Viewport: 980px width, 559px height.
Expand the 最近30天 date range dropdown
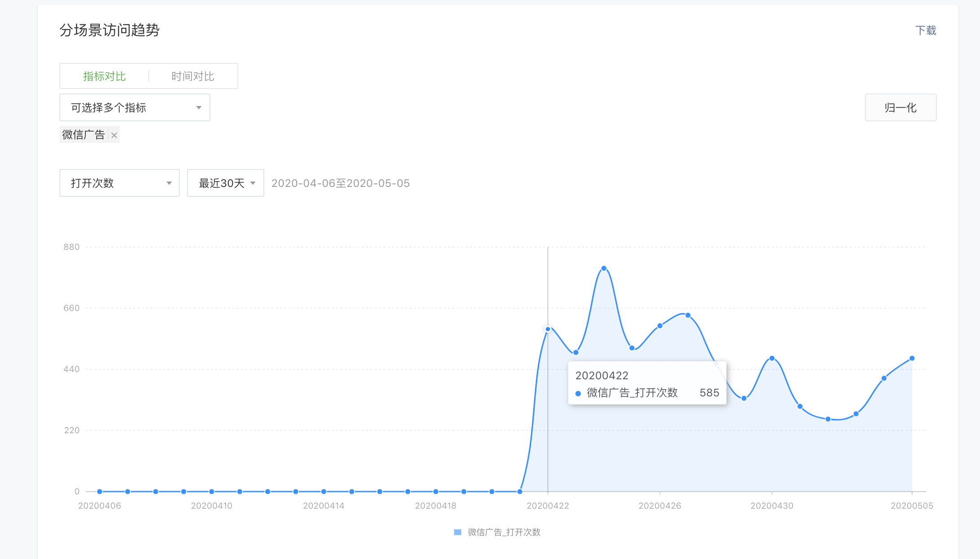pyautogui.click(x=225, y=183)
